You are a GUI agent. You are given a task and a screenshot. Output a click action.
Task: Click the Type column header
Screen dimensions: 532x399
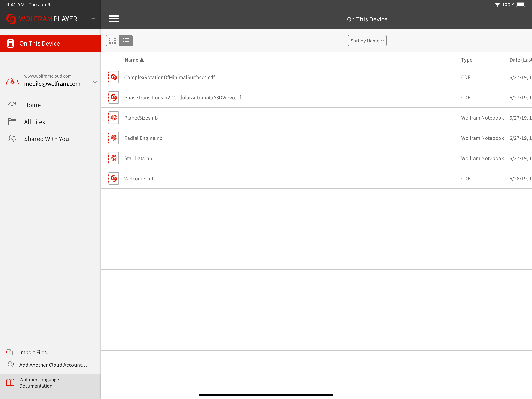pyautogui.click(x=467, y=60)
